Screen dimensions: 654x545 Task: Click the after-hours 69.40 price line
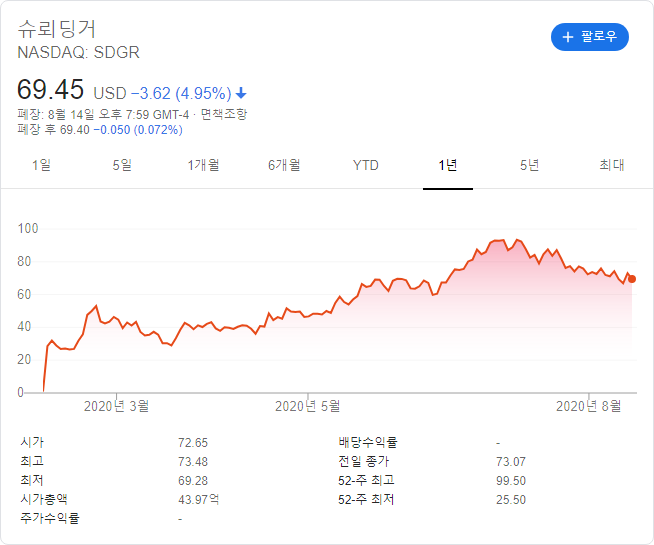100,130
